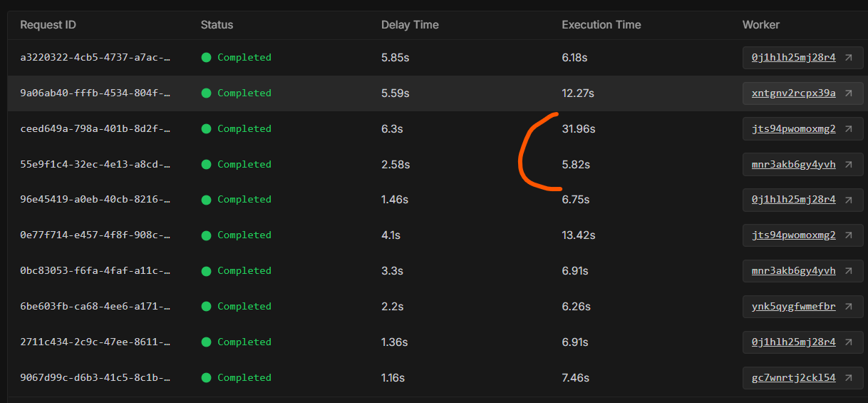Viewport: 868px width, 403px height.
Task: Click the Execution Time column header
Action: click(601, 25)
